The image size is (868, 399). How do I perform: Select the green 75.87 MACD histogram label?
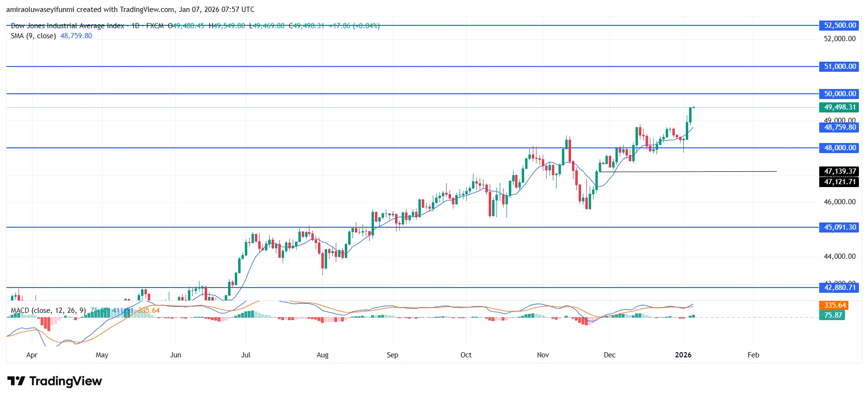point(833,315)
